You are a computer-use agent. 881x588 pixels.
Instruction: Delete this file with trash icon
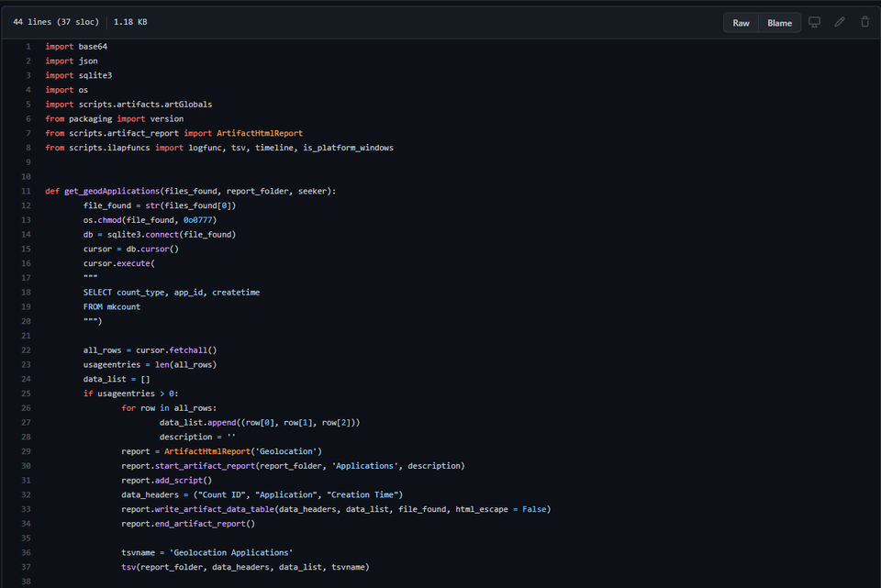click(864, 22)
